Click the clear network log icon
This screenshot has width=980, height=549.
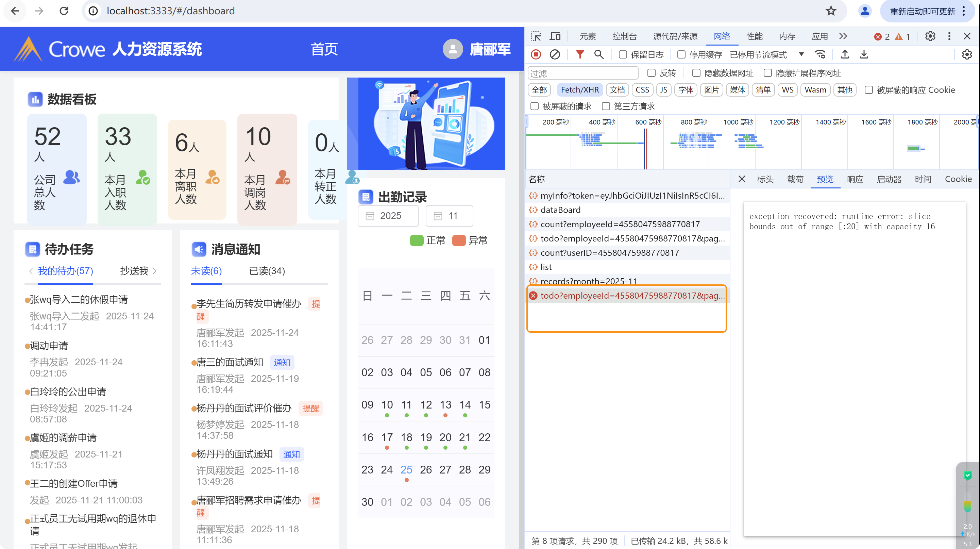click(555, 54)
